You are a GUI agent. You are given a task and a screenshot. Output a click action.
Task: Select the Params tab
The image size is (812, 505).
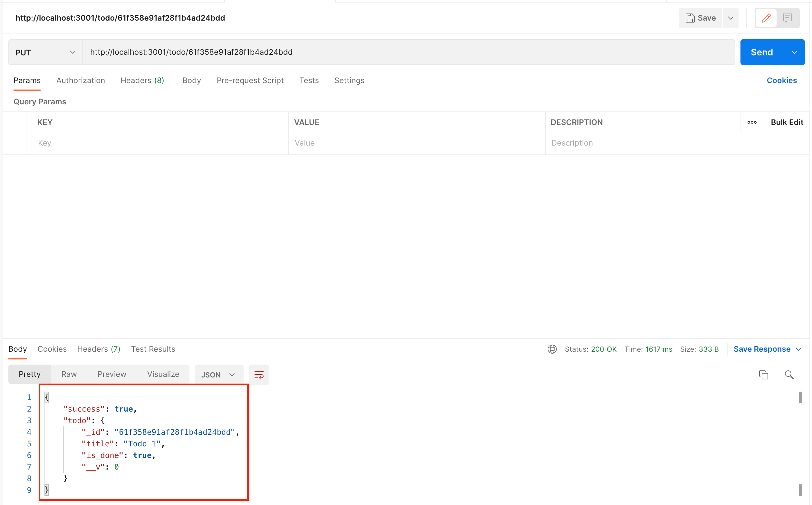coord(27,81)
